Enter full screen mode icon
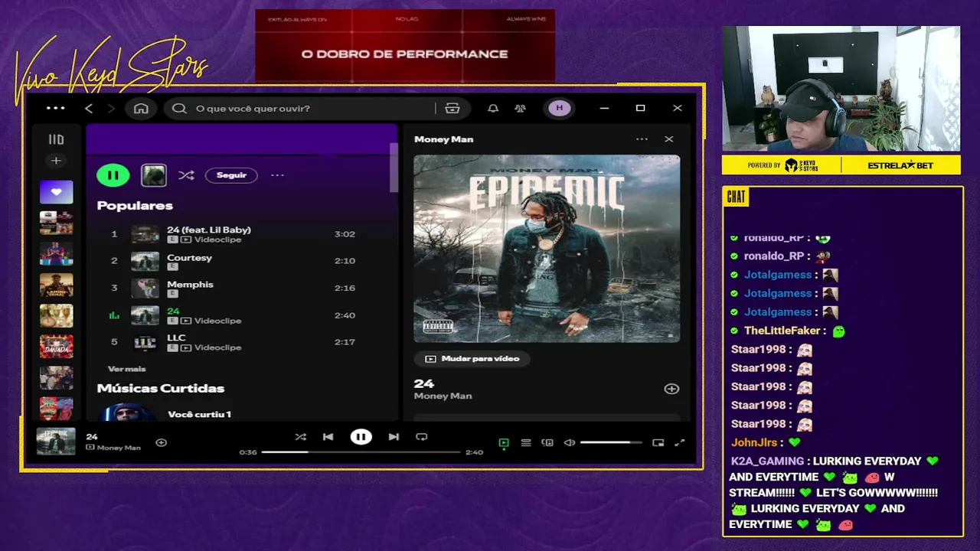The width and height of the screenshot is (980, 551). [x=679, y=442]
